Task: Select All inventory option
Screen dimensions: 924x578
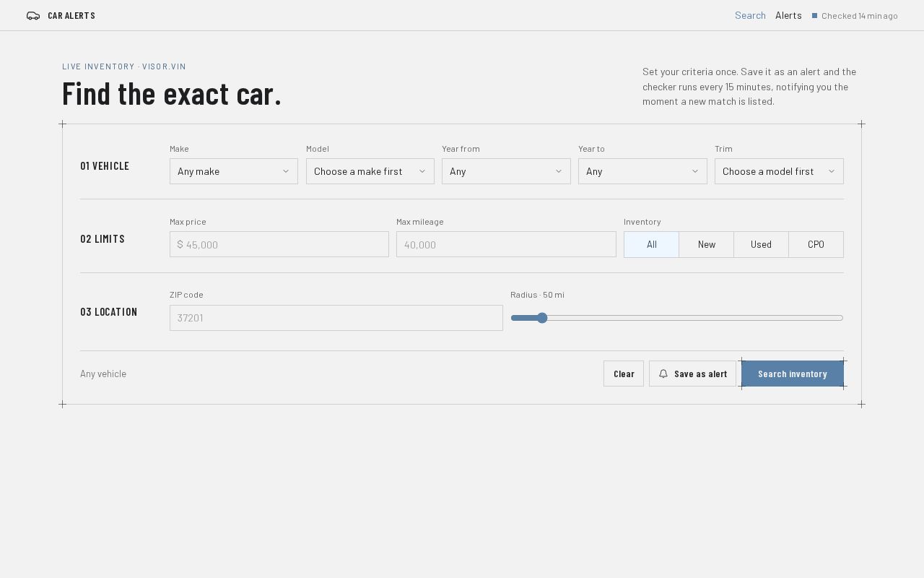Action: pyautogui.click(x=652, y=244)
